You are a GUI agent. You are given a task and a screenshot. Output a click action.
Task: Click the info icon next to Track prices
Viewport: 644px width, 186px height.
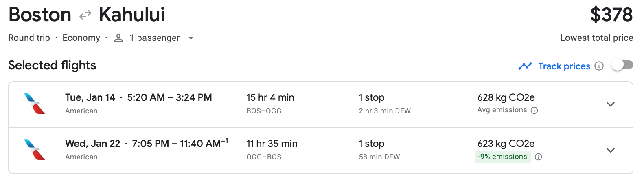click(599, 66)
